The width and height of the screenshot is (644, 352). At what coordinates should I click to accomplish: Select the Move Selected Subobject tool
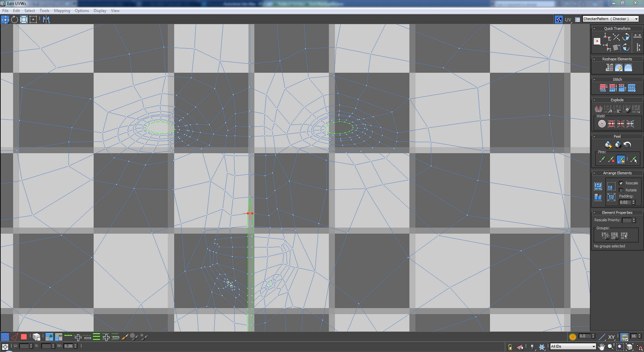click(x=5, y=19)
